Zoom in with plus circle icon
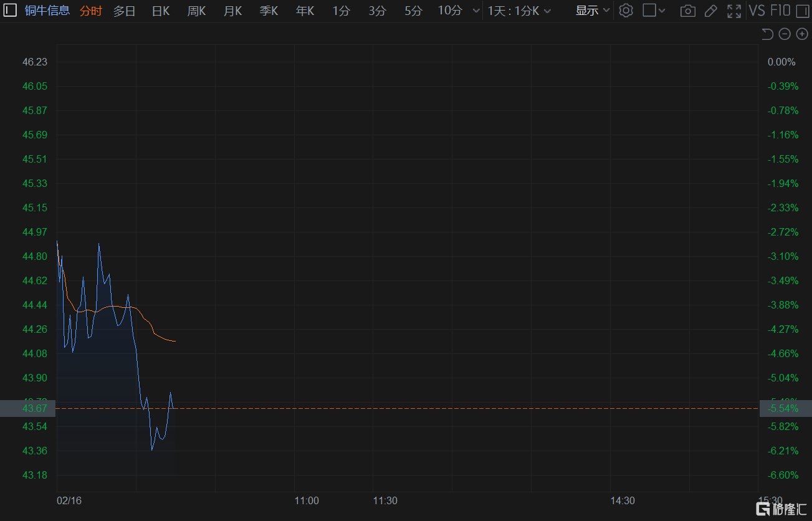The image size is (812, 521). (802, 34)
